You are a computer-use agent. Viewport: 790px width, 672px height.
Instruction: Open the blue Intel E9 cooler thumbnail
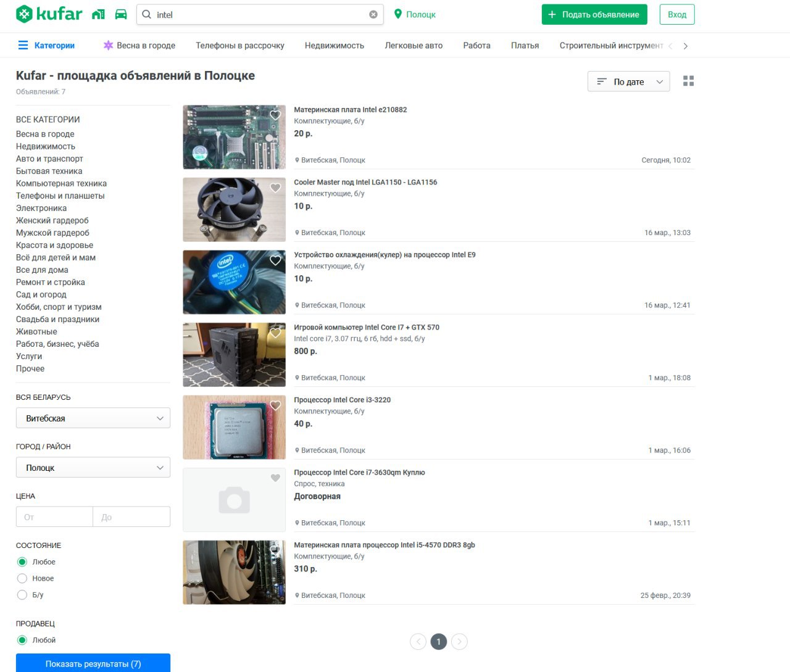[x=234, y=282]
